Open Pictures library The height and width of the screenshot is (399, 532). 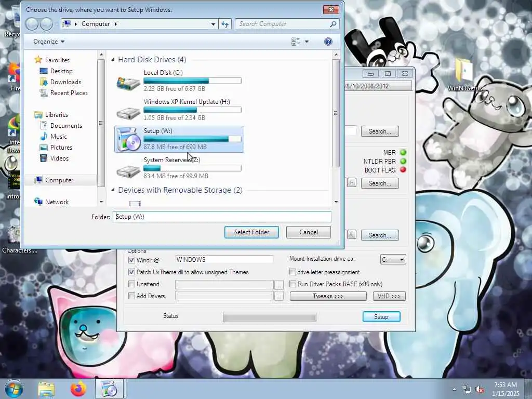[x=61, y=147]
